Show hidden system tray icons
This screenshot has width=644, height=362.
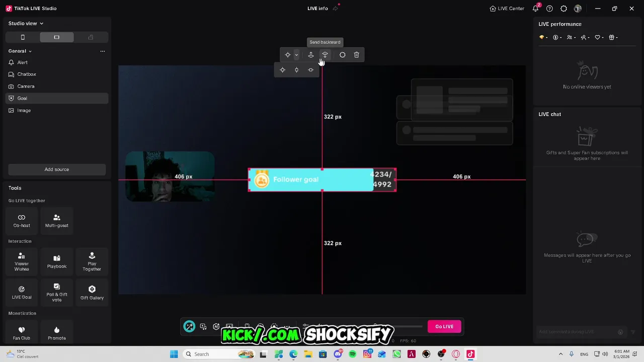(560, 354)
